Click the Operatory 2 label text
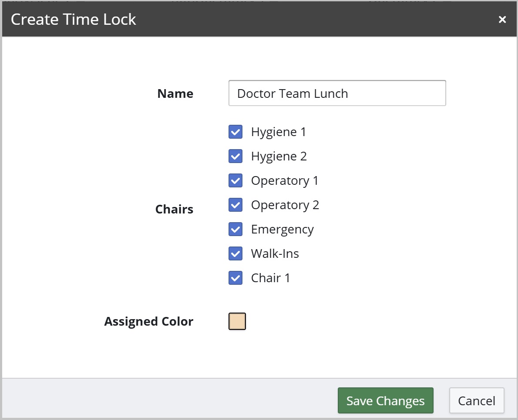 click(x=285, y=205)
